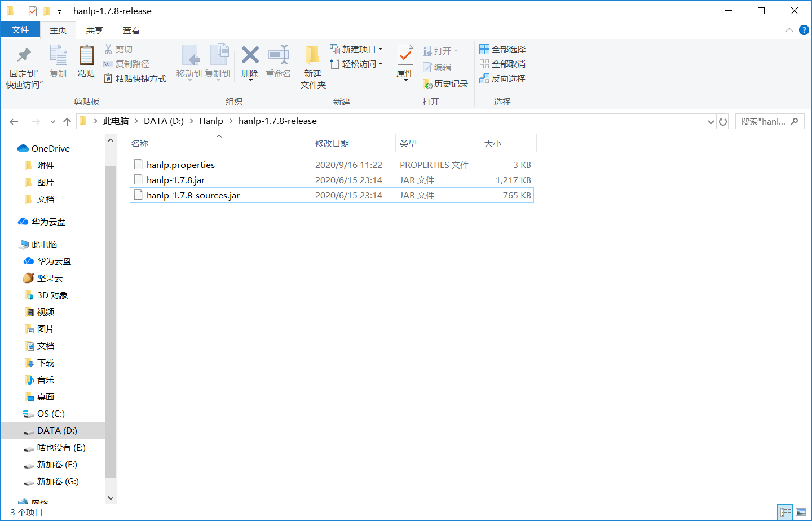Open History (历史记录)

(x=445, y=84)
